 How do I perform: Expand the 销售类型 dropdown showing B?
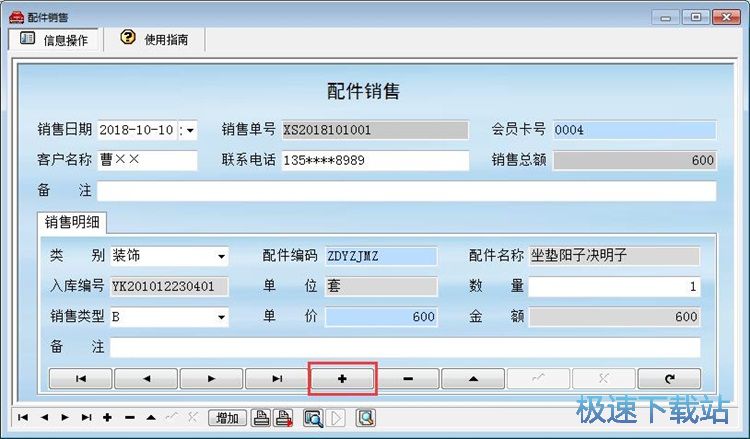point(221,317)
